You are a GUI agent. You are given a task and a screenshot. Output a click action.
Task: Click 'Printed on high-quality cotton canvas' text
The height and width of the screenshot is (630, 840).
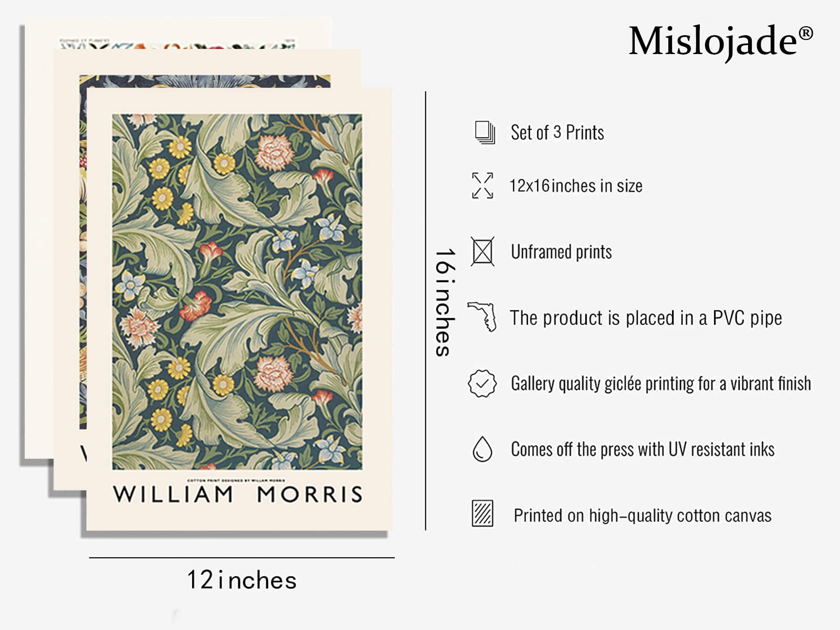[643, 515]
